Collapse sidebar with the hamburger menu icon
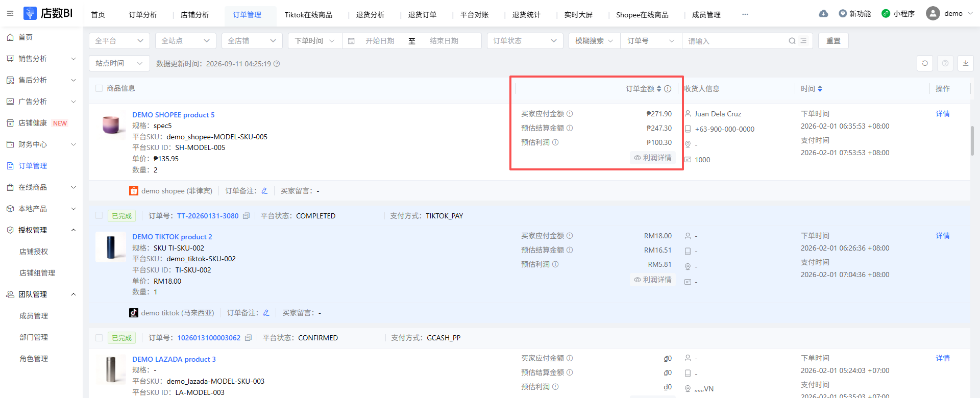The width and height of the screenshot is (980, 398). 10,13
